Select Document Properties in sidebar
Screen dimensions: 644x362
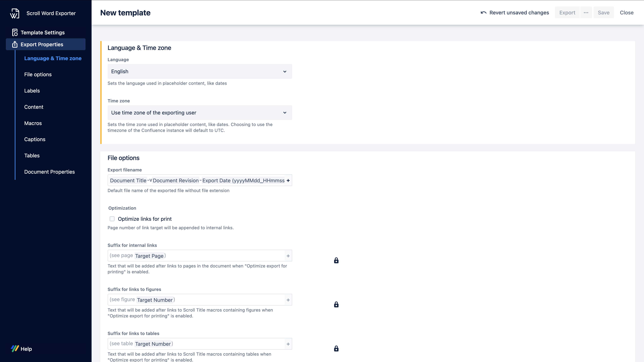tap(49, 172)
